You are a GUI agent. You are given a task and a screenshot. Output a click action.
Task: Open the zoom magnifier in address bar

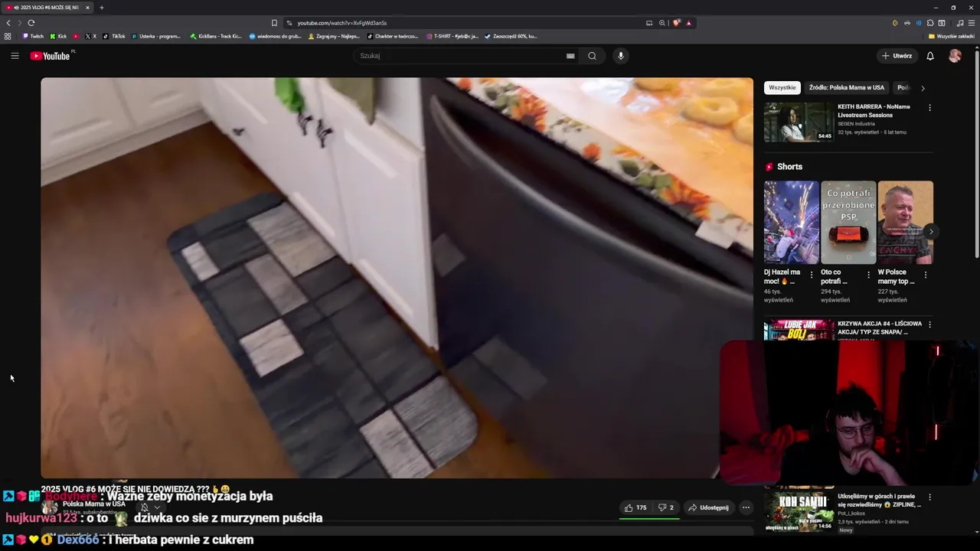point(662,23)
